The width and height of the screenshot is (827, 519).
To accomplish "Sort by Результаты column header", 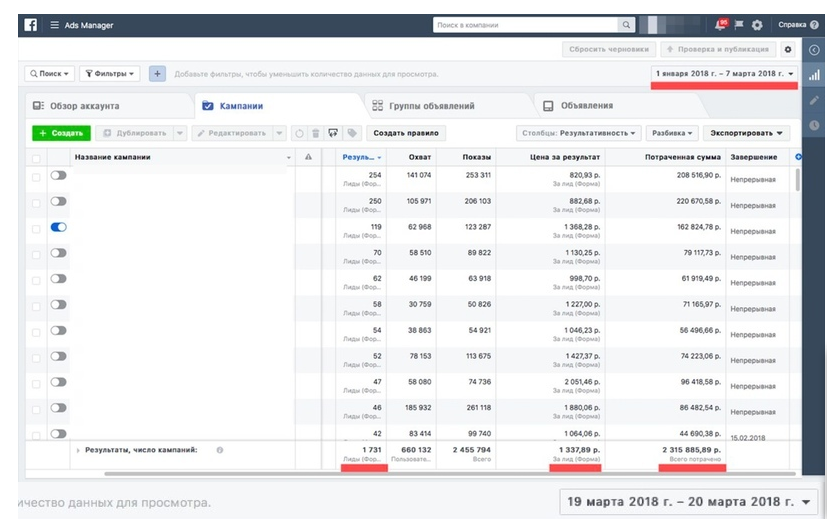I will 361,157.
